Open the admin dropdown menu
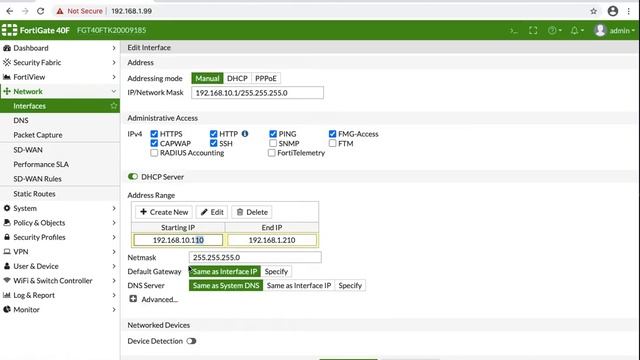This screenshot has height=360, width=640. point(622,31)
